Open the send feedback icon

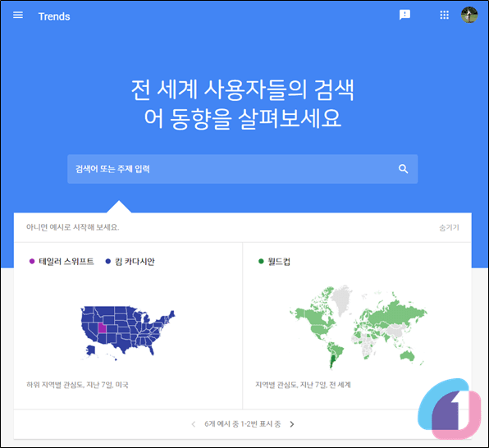tap(404, 15)
